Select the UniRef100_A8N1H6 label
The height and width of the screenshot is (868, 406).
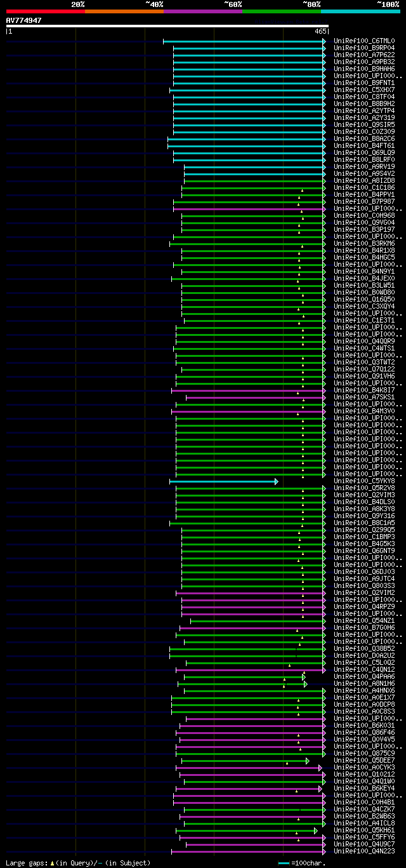pos(364,684)
